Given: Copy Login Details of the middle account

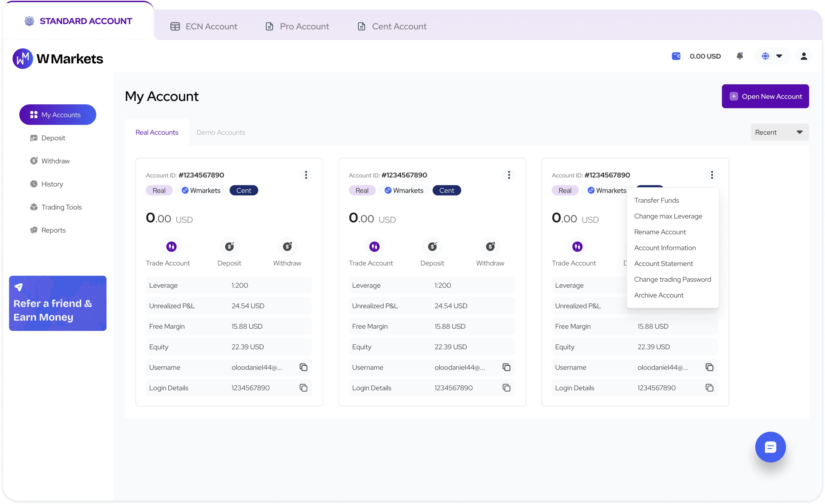Looking at the screenshot, I should pos(506,388).
